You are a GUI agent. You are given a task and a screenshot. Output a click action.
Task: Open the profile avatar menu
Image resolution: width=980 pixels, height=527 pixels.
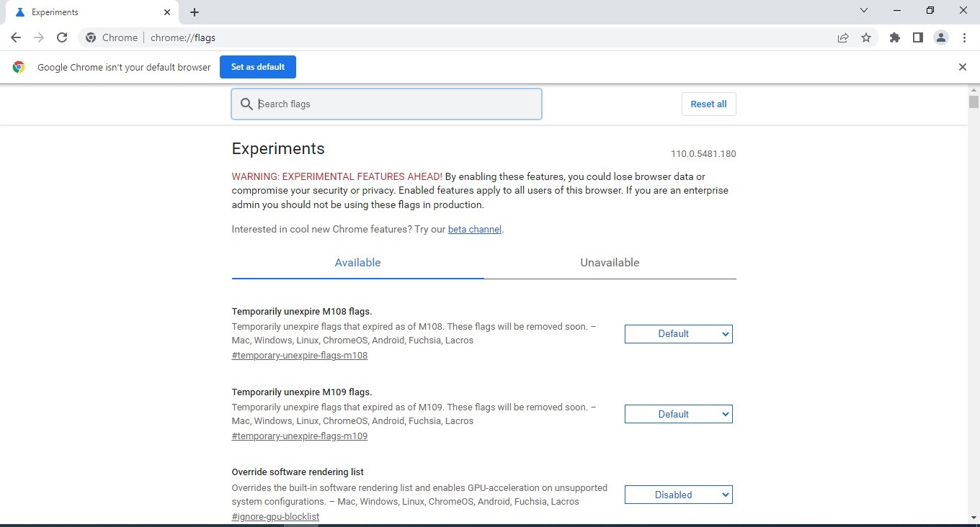(940, 37)
